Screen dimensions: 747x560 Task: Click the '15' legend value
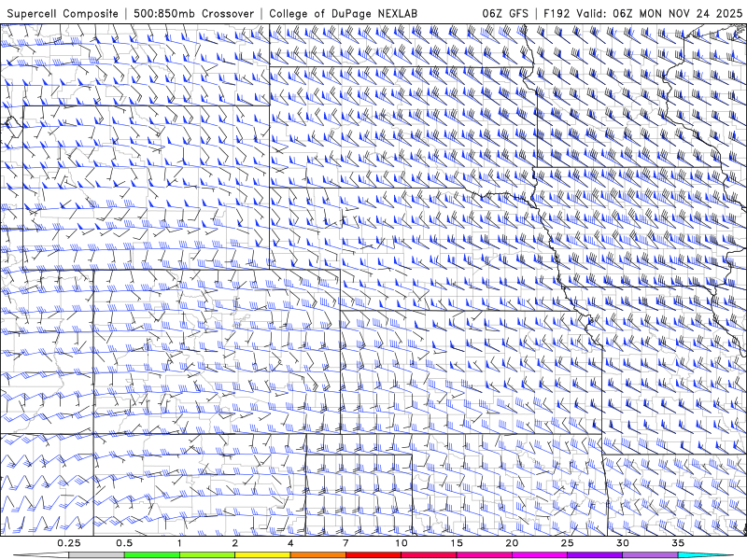pyautogui.click(x=457, y=543)
